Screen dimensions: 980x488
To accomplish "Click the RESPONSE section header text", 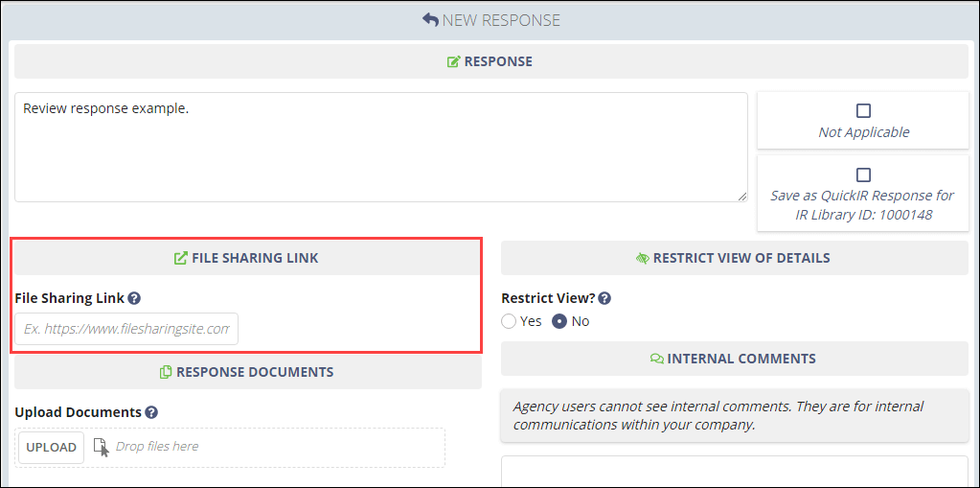I will (498, 62).
